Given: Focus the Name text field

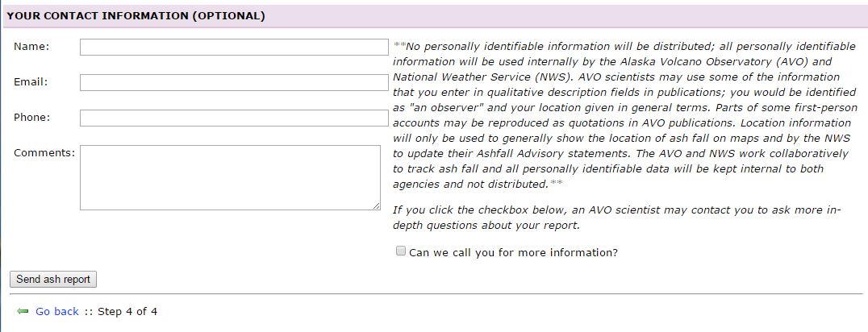Looking at the screenshot, I should [234, 47].
